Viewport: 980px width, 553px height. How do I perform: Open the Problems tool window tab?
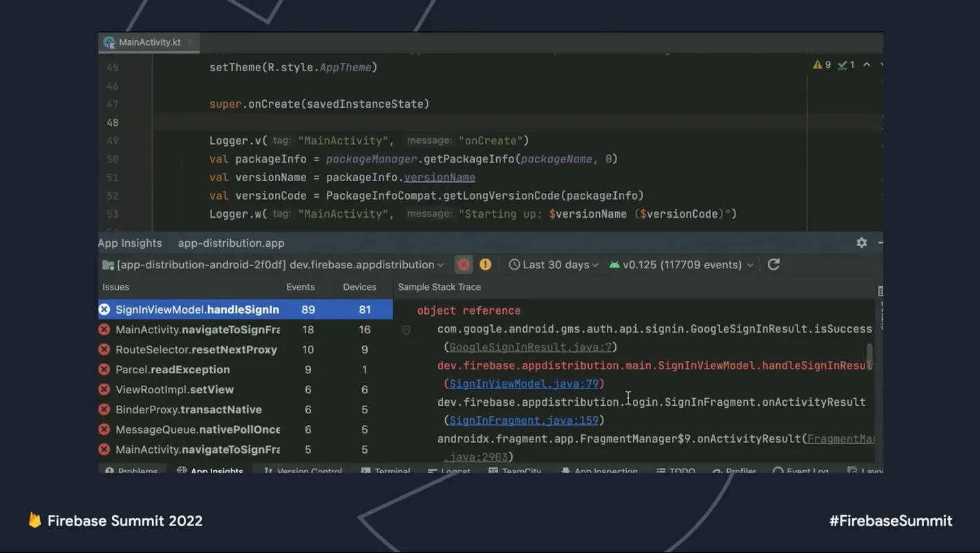(x=131, y=471)
